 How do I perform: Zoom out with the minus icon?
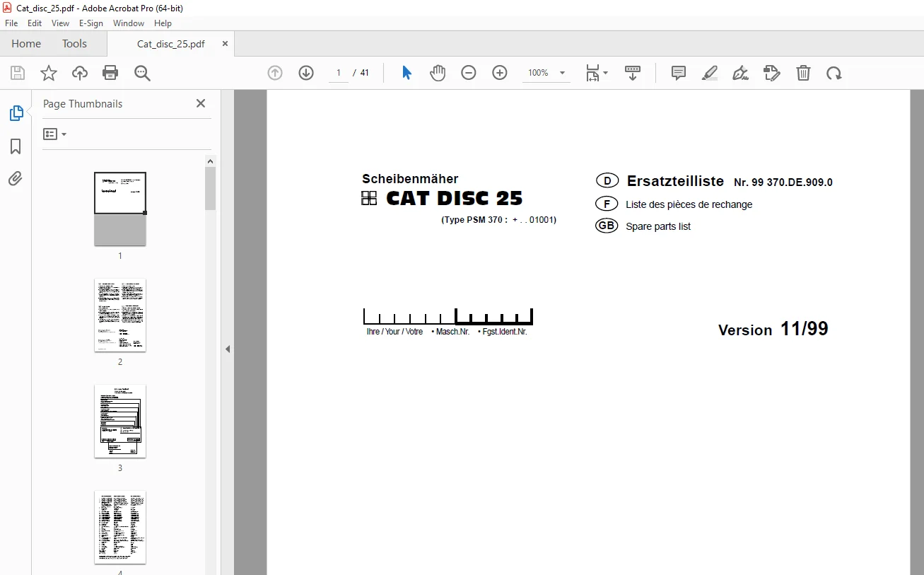point(469,73)
